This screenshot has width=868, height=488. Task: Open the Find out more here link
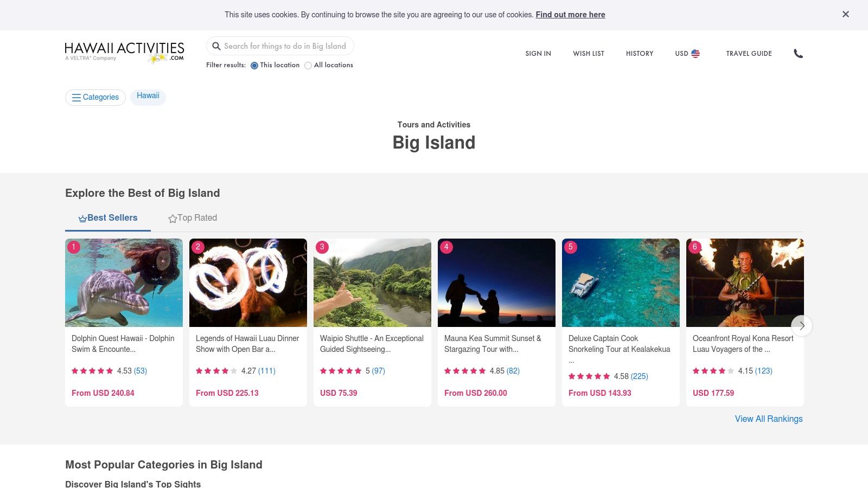(570, 15)
